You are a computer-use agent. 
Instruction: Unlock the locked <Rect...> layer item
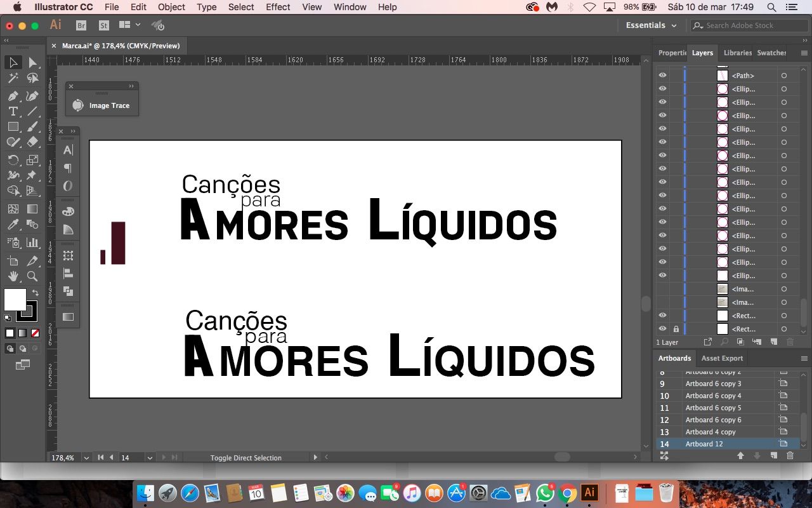(x=676, y=329)
